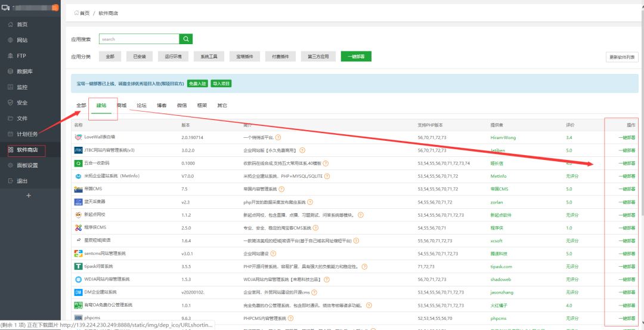Click 一键部署 for tipask问答系统
The width and height of the screenshot is (644, 330).
[x=627, y=266]
